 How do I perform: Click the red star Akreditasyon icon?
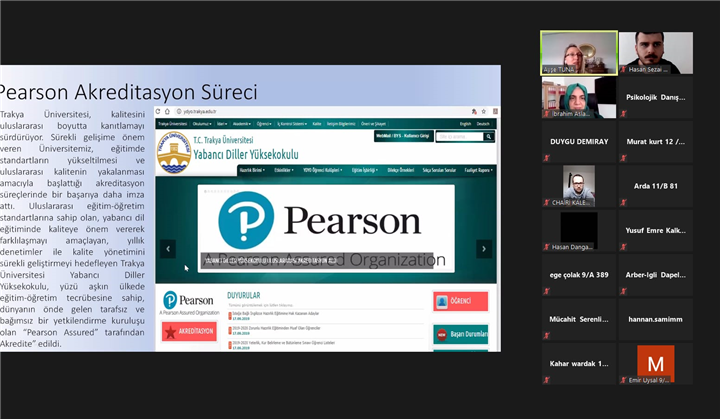(x=171, y=332)
